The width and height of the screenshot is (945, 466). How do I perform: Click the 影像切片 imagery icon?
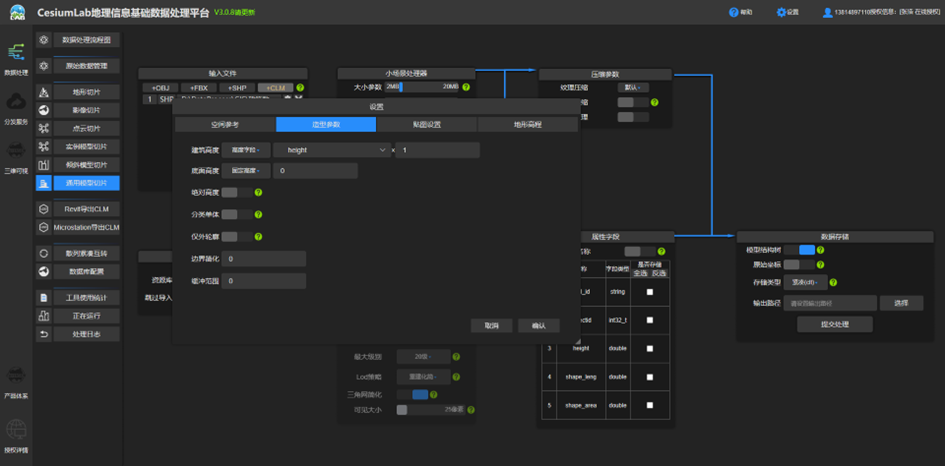pyautogui.click(x=43, y=110)
